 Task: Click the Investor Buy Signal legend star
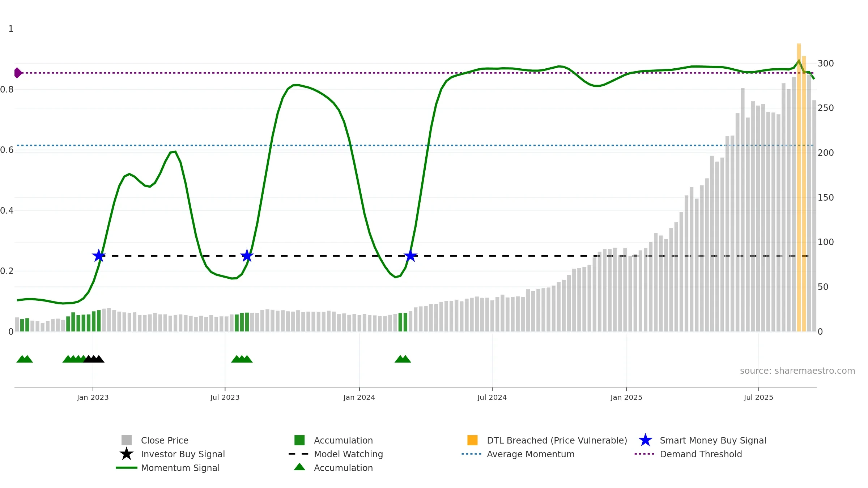click(x=127, y=454)
